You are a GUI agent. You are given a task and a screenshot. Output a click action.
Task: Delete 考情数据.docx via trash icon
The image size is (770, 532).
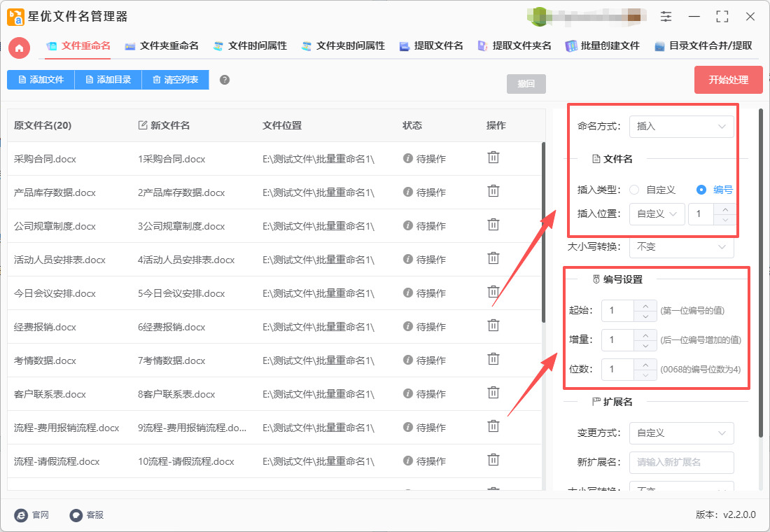pos(493,359)
